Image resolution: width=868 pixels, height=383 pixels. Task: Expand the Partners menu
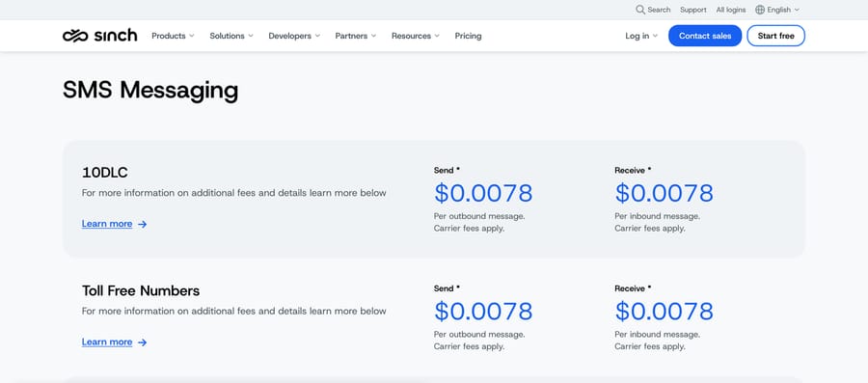pos(355,36)
